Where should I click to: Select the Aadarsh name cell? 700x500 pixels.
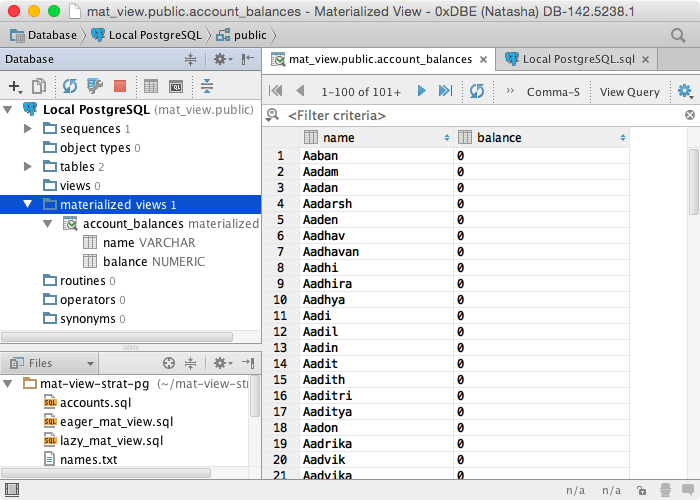(x=377, y=204)
